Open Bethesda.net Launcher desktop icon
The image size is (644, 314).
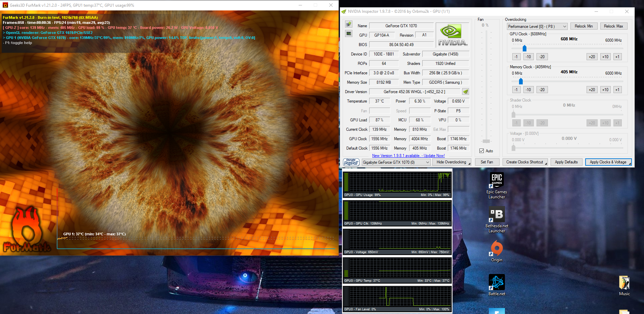tap(497, 220)
